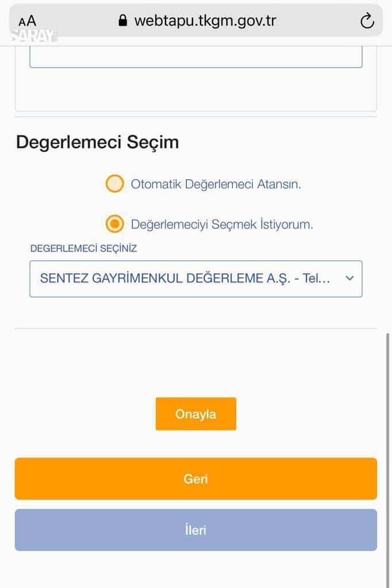Click the padlock icon in address bar
The width and height of the screenshot is (392, 588).
pyautogui.click(x=123, y=21)
